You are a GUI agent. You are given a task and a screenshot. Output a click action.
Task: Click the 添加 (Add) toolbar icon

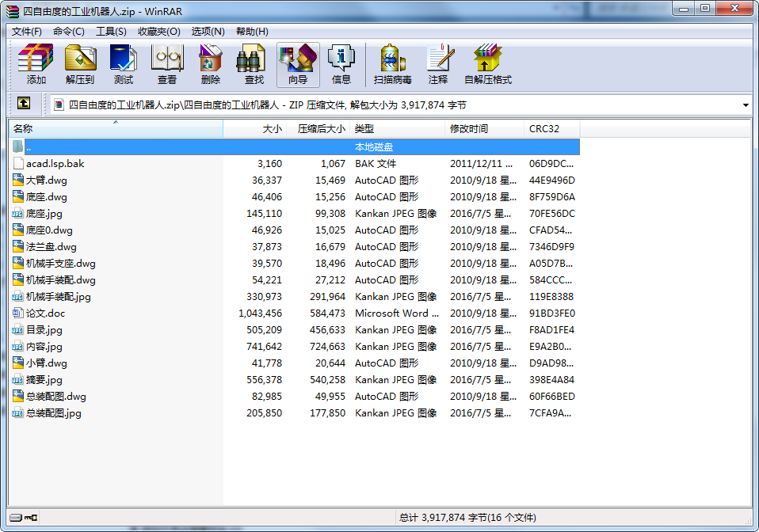(x=36, y=64)
